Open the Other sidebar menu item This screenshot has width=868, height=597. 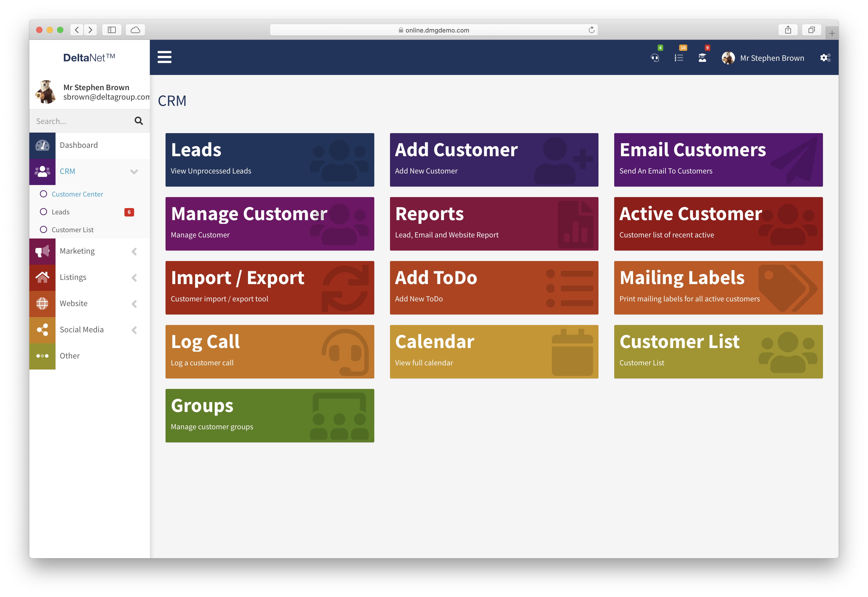[69, 356]
